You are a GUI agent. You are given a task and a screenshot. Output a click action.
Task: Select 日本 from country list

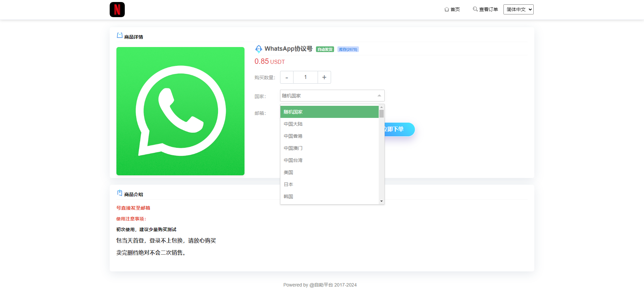[x=329, y=184]
